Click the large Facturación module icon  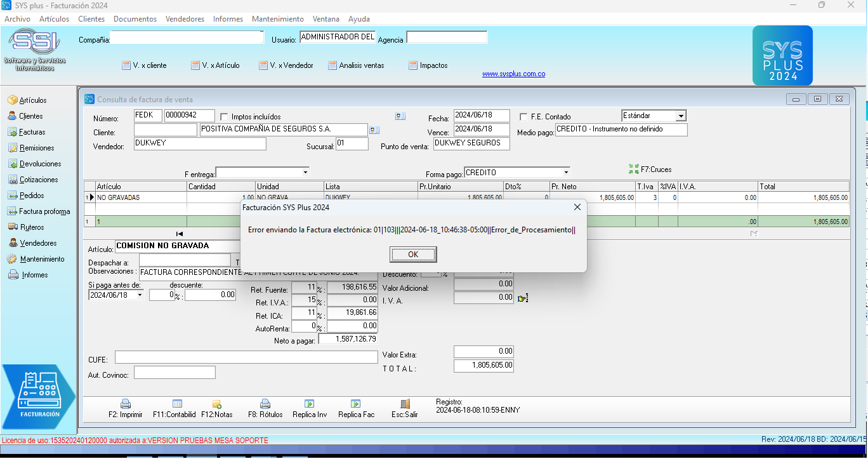(39, 397)
